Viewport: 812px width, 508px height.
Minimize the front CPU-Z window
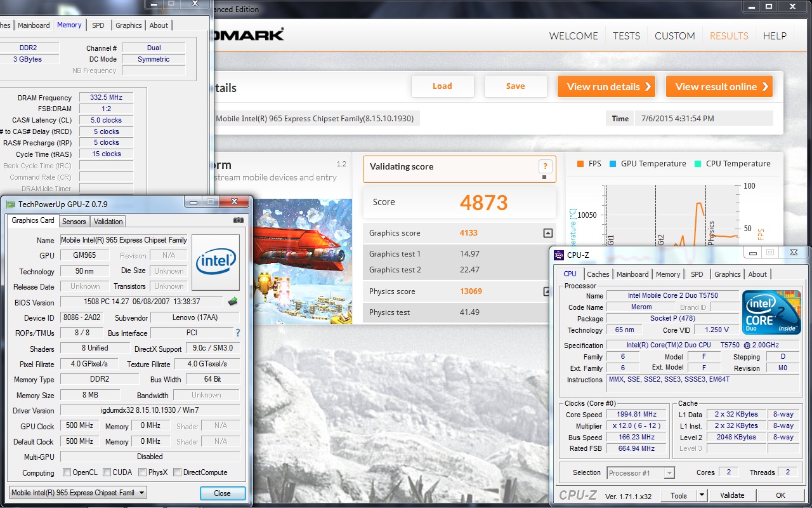(752, 252)
